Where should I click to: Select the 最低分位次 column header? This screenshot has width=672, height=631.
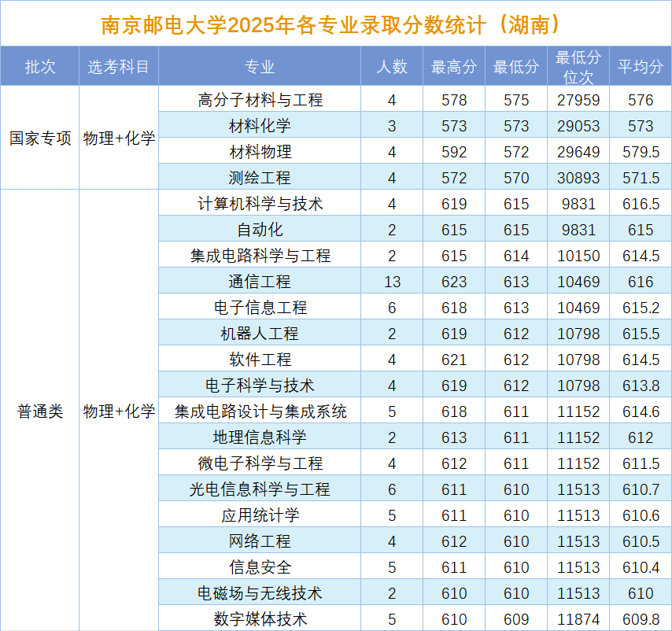click(x=578, y=67)
